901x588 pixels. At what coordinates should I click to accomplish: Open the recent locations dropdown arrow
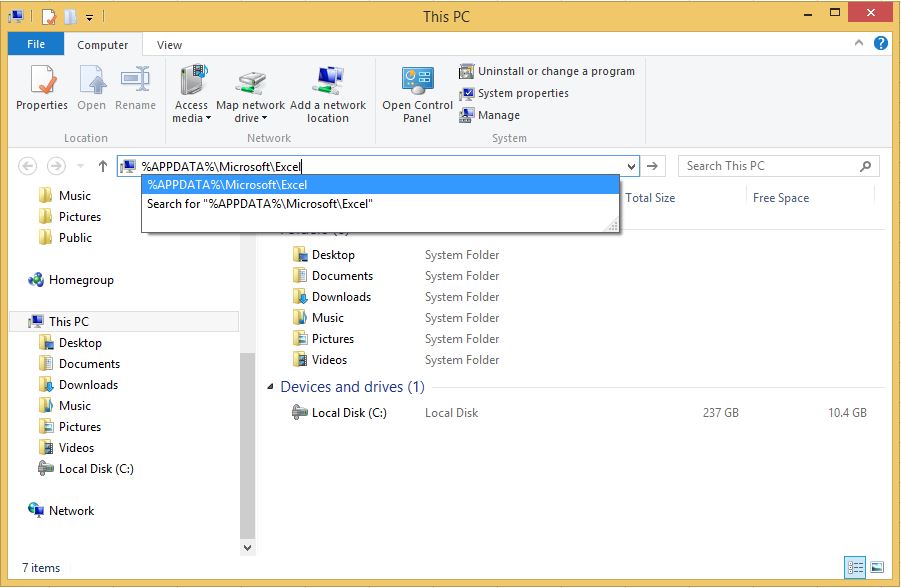pos(80,166)
